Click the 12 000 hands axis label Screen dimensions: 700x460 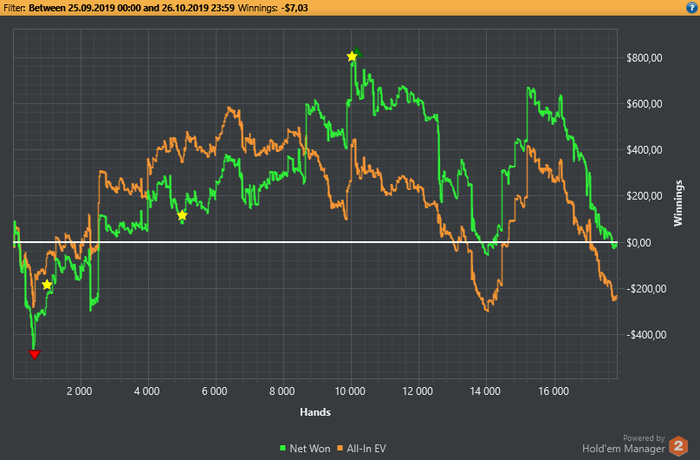(418, 391)
